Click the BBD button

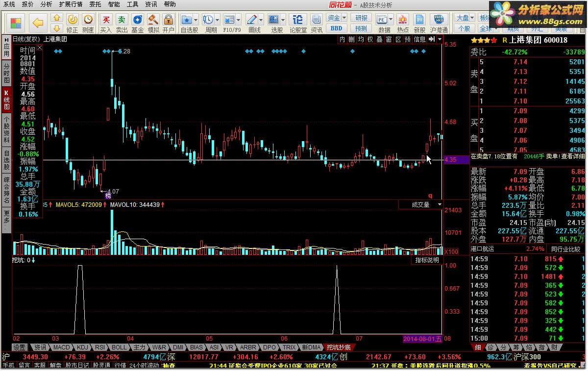337,28
